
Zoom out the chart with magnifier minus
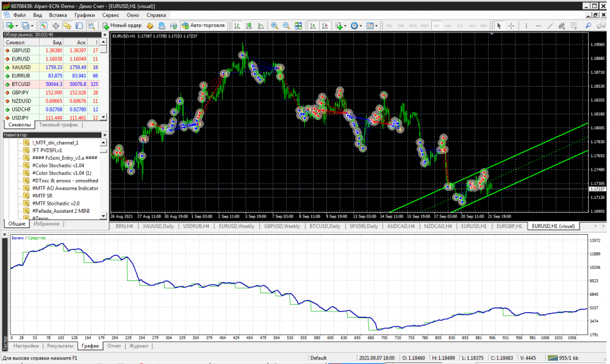click(x=286, y=26)
